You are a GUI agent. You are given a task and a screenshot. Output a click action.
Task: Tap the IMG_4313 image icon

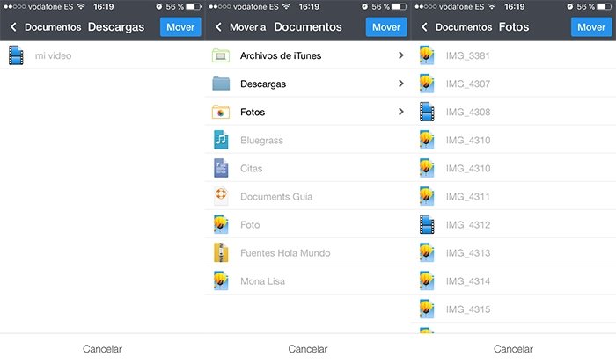pos(427,253)
